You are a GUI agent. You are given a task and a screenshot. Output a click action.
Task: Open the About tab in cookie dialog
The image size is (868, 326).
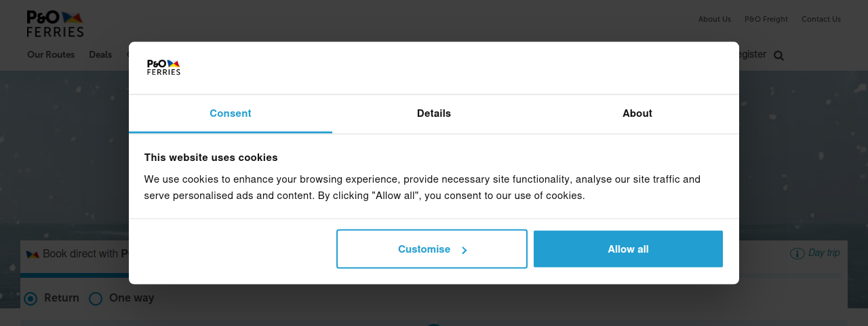pos(637,113)
